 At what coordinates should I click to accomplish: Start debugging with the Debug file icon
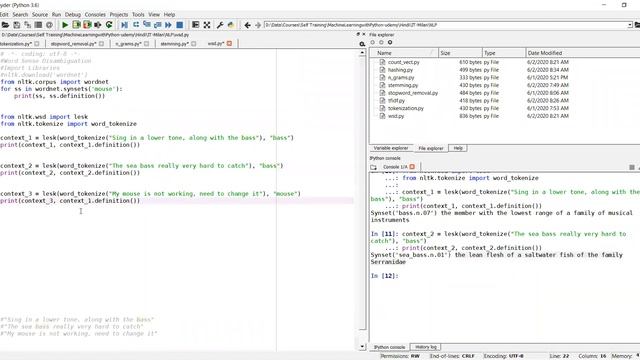click(x=124, y=25)
